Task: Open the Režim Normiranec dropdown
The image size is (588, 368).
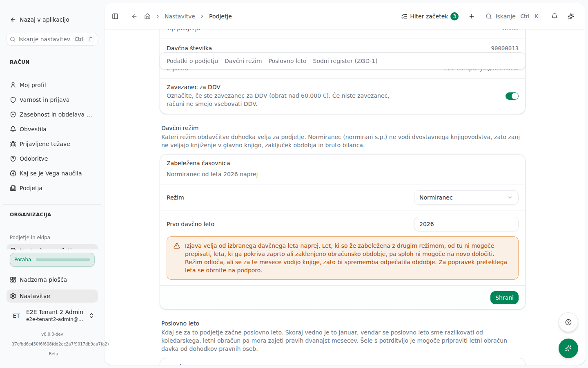Action: pos(466,197)
